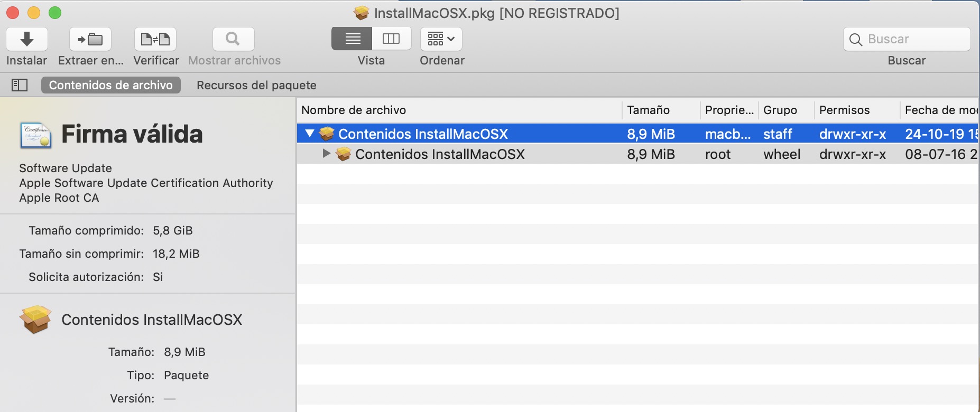Sort by the Permisos column header
Viewport: 980px width, 412px height.
coord(857,110)
